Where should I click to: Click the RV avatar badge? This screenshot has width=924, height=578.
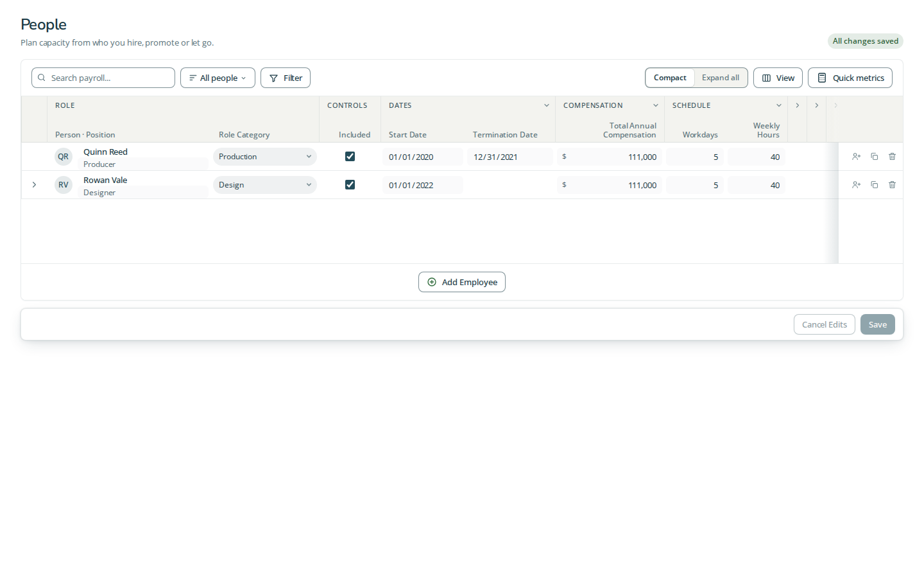point(64,185)
